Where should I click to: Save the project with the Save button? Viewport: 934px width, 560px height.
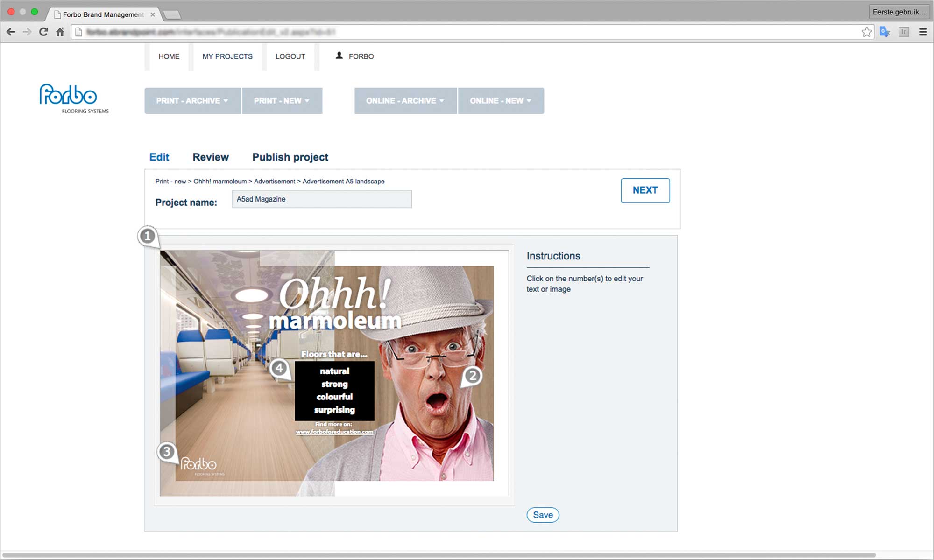[x=542, y=515]
